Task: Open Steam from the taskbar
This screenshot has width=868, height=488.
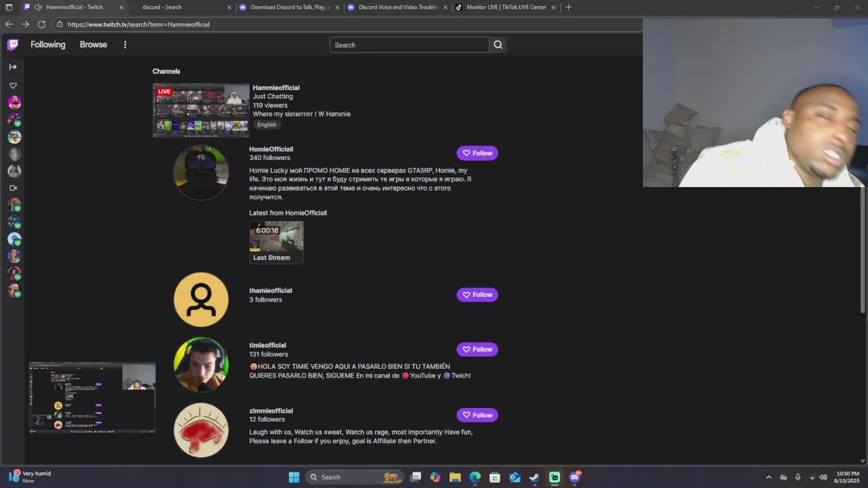Action: click(x=534, y=477)
